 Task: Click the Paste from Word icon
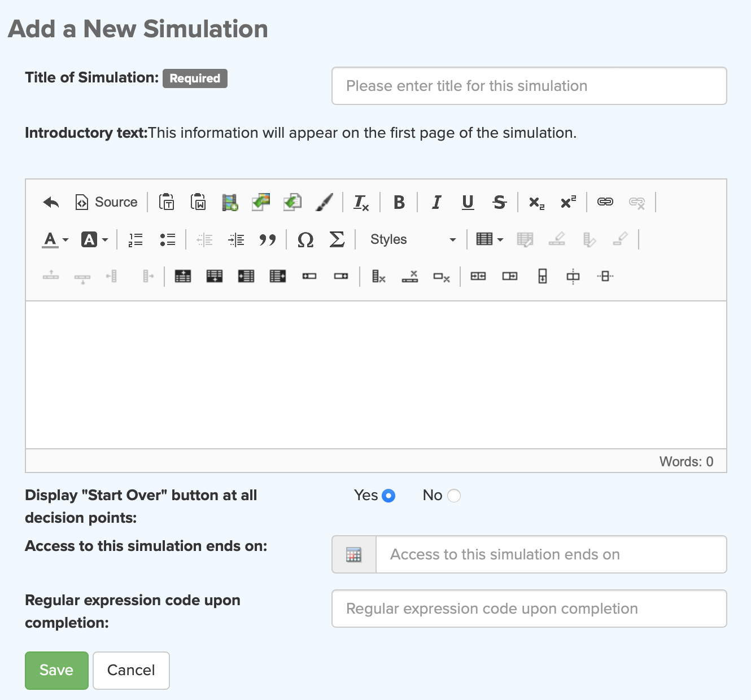(x=198, y=202)
